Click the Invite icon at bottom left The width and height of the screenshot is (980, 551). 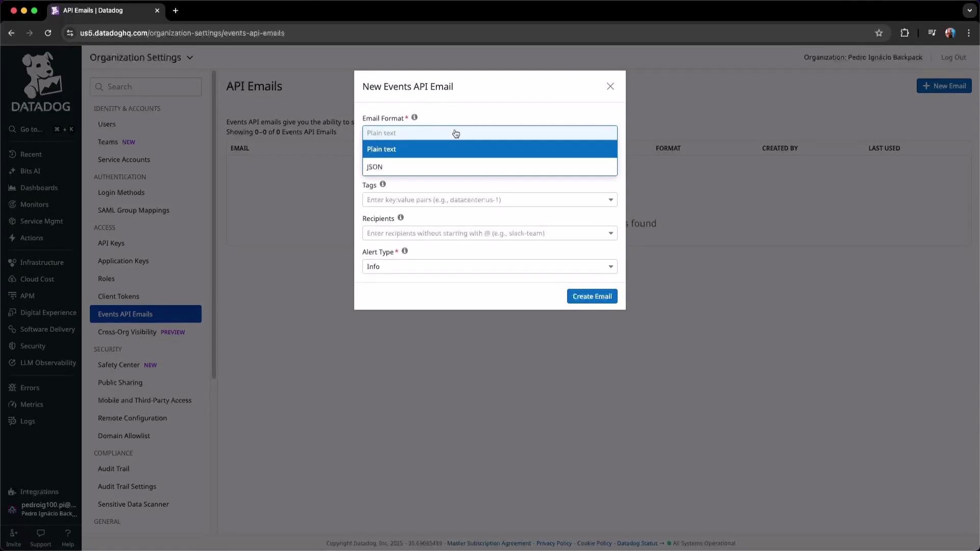click(13, 533)
